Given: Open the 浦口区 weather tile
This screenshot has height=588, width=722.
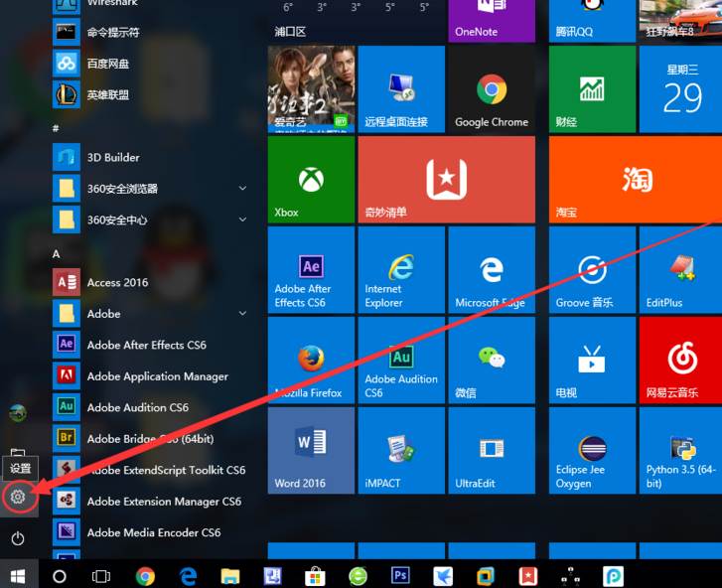Looking at the screenshot, I should point(357,21).
